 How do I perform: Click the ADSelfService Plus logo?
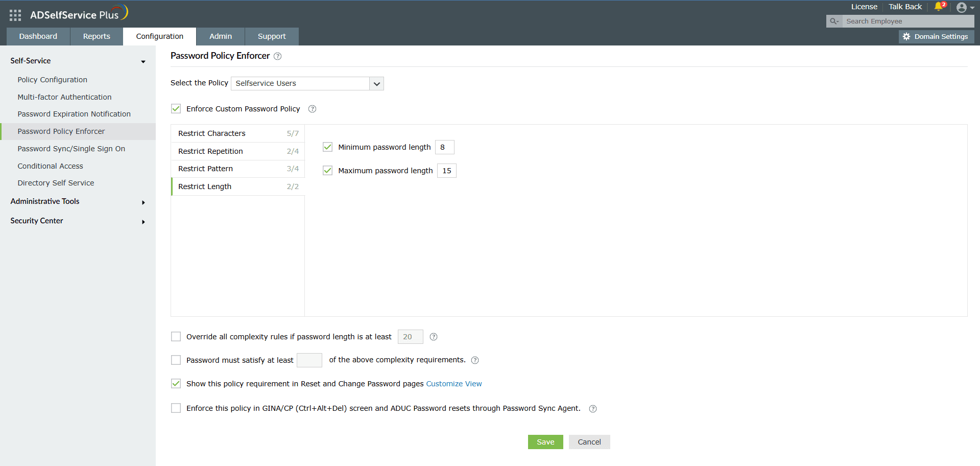tap(79, 13)
